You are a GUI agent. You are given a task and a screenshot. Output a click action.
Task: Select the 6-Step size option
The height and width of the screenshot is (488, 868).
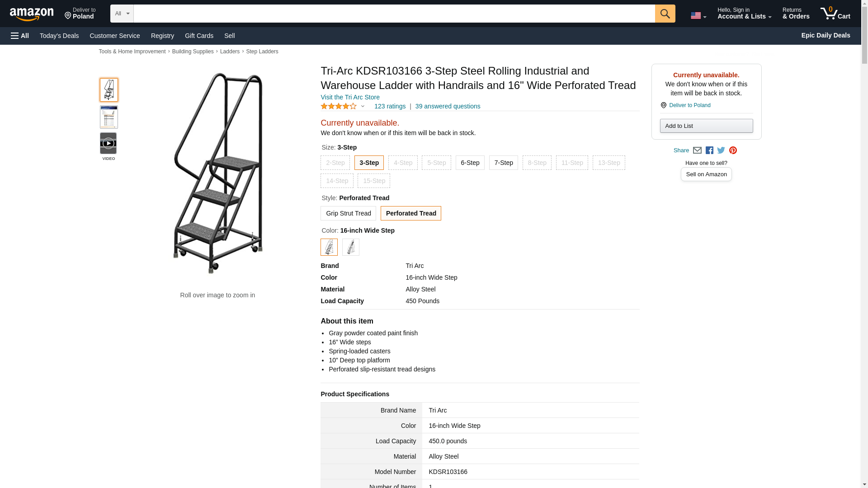click(x=470, y=163)
